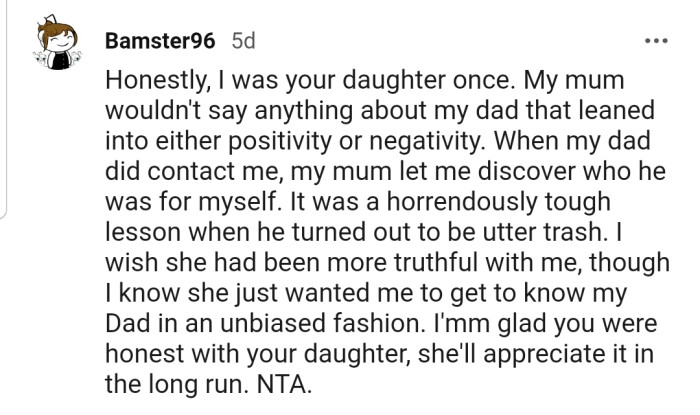
Task: Collapse thread using left vertical line
Action: pos(5,110)
